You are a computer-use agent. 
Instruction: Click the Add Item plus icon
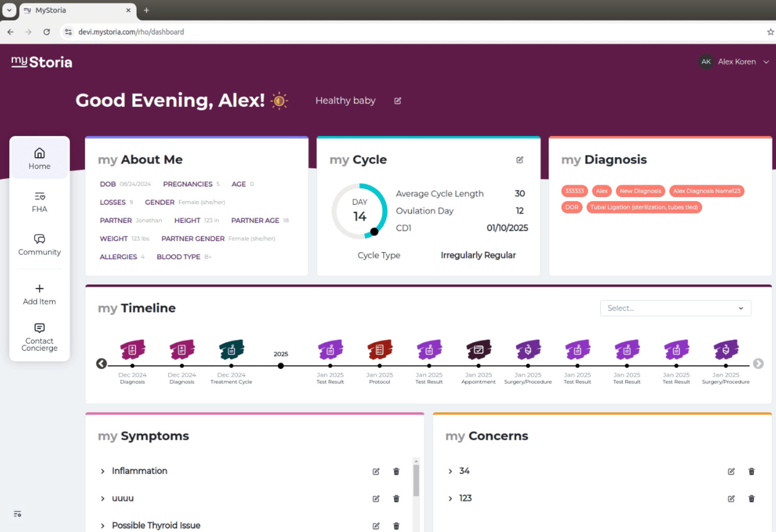pos(39,289)
